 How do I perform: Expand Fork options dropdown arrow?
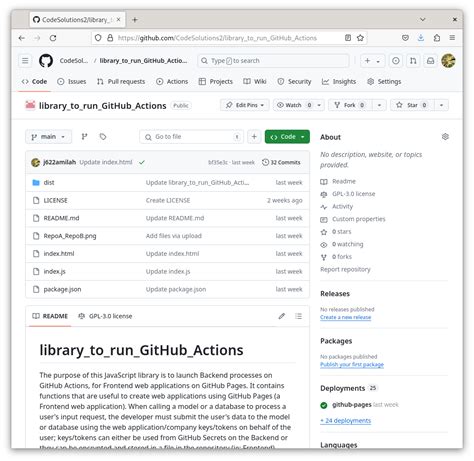tap(379, 105)
